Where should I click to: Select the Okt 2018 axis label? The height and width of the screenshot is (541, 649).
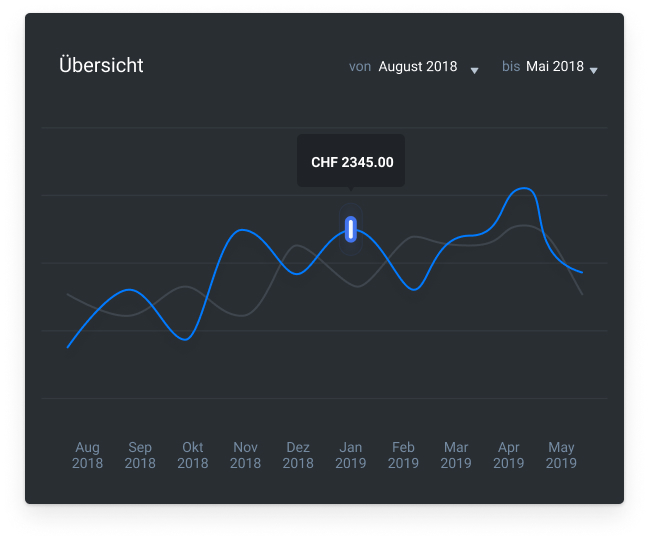(x=193, y=455)
